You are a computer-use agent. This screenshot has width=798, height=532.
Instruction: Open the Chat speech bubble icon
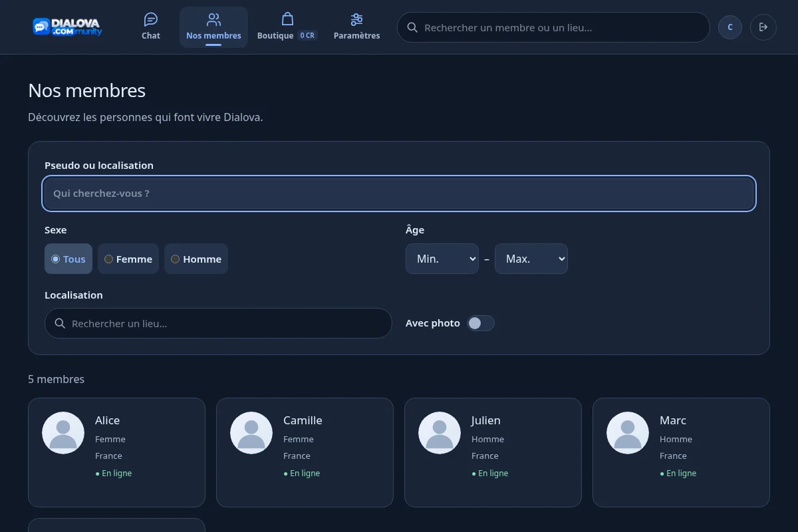[x=151, y=19]
